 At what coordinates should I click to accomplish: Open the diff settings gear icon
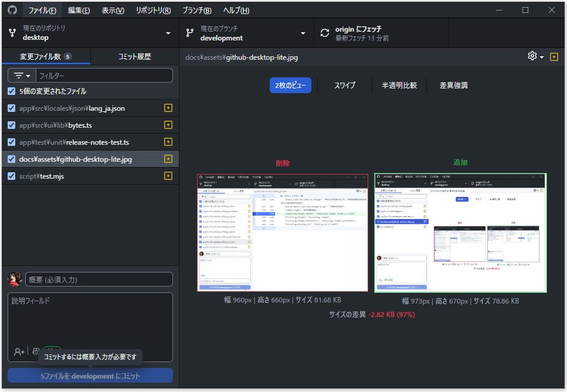tap(532, 56)
